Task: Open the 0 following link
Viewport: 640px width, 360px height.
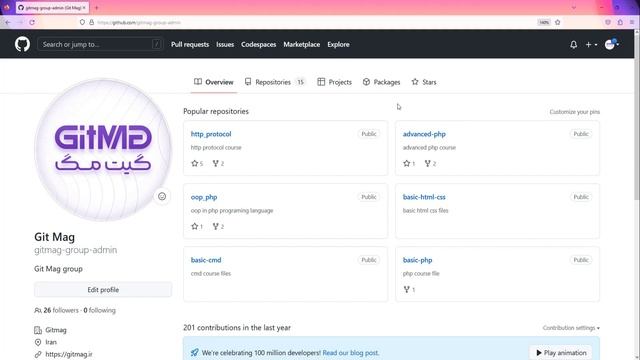Action: pos(100,310)
